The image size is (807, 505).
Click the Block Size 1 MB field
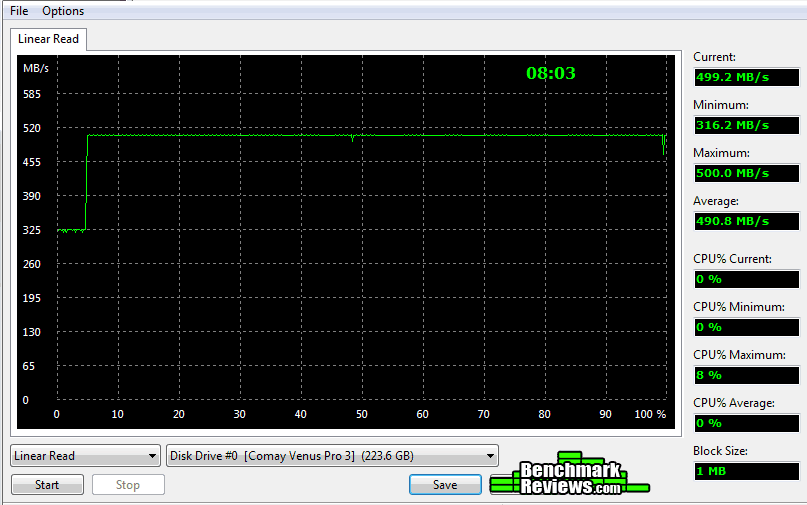coord(746,471)
